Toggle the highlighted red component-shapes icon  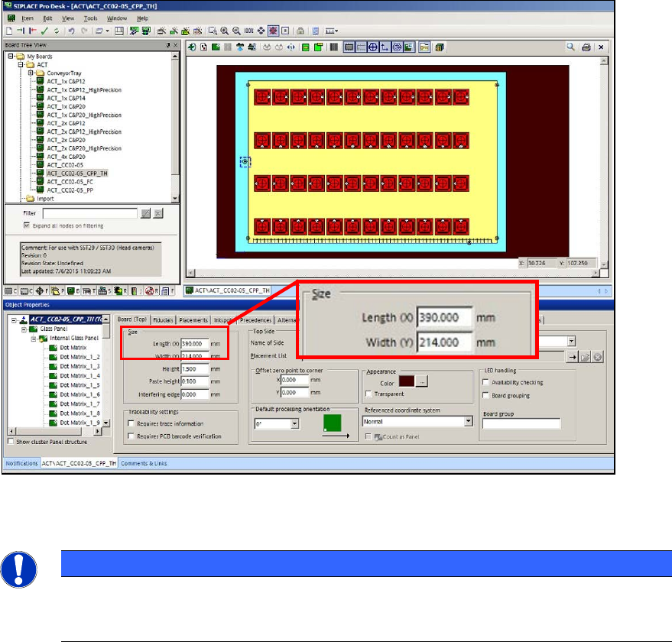[x=273, y=31]
